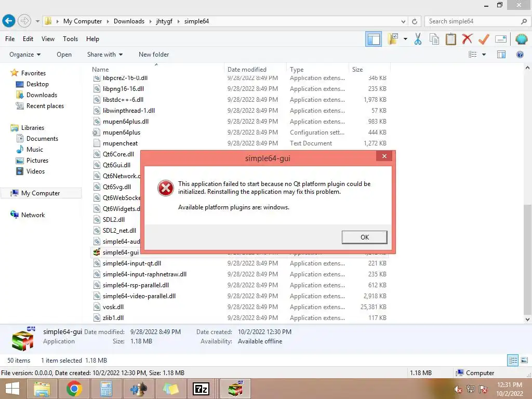Switch to large icons view status icon

[524, 361]
